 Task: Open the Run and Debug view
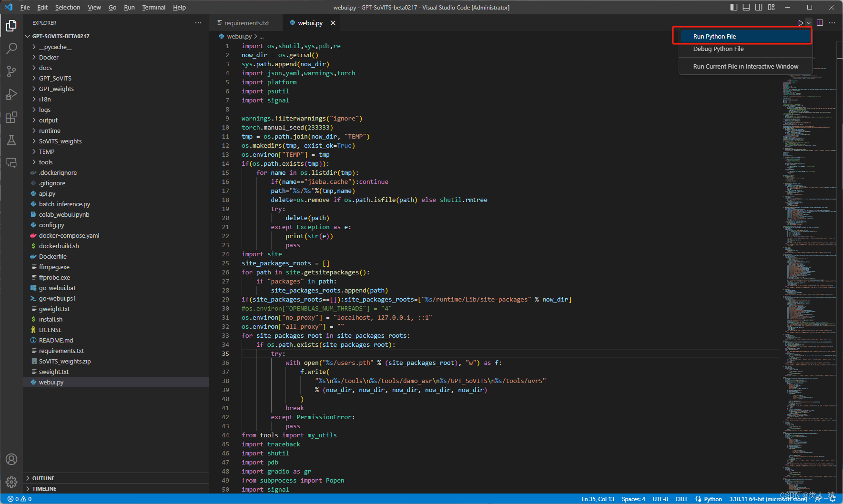click(x=11, y=94)
